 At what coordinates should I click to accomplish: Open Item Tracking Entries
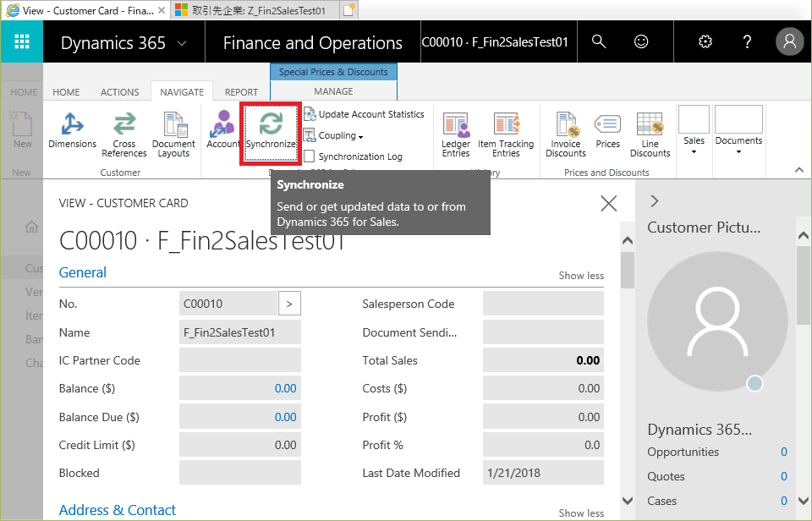tap(506, 134)
